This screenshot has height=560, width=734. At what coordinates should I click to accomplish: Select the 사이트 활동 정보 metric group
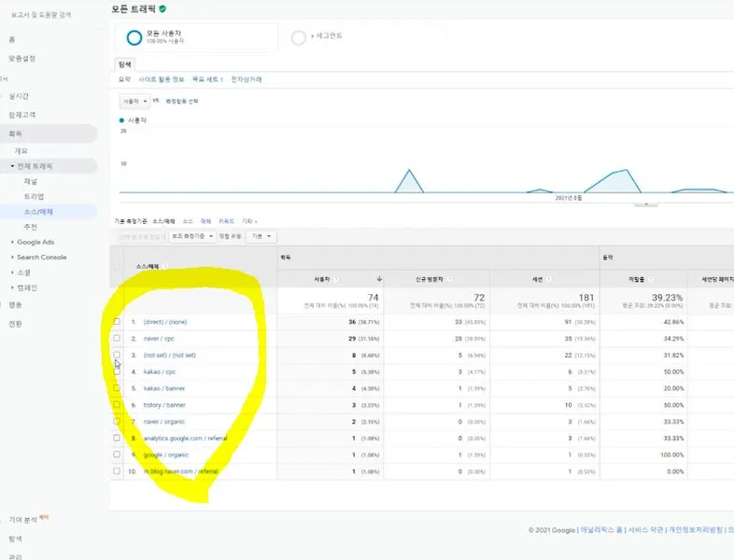point(162,79)
